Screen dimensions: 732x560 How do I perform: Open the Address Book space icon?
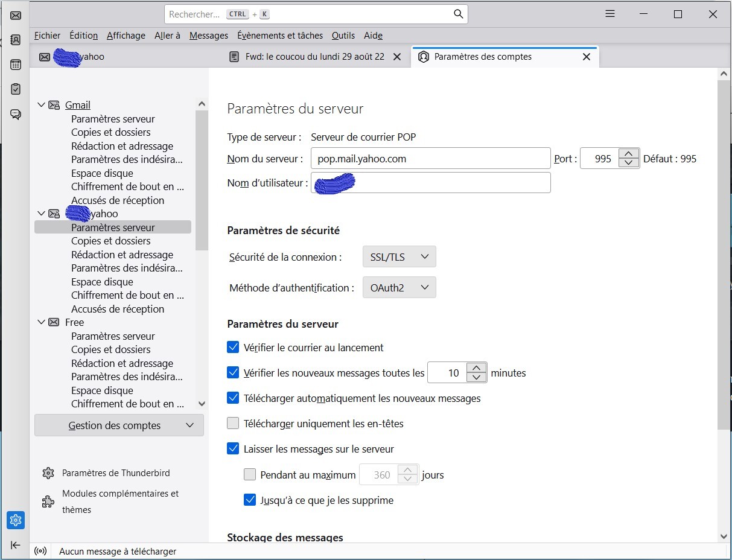16,40
